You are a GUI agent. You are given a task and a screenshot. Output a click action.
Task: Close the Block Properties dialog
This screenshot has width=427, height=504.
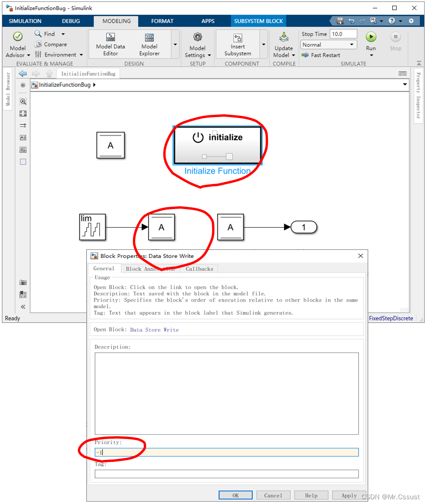pos(361,256)
